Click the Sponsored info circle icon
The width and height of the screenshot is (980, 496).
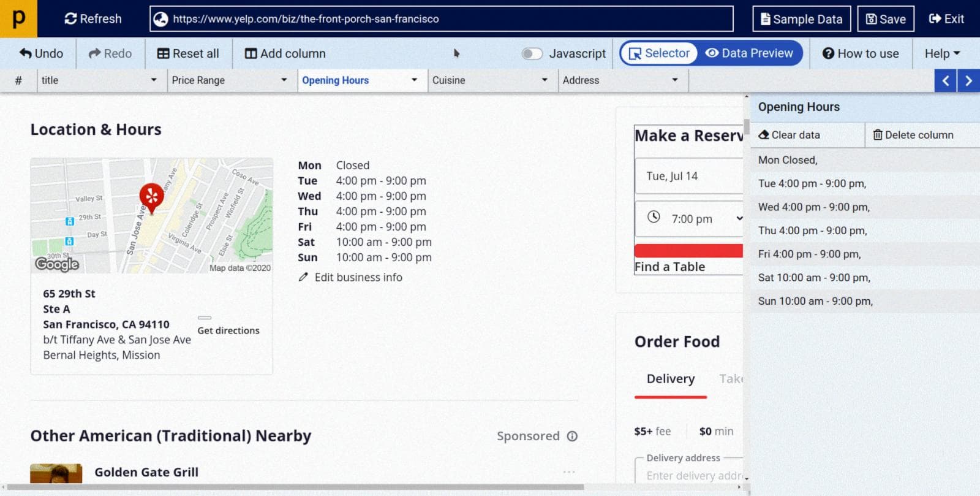pyautogui.click(x=572, y=436)
